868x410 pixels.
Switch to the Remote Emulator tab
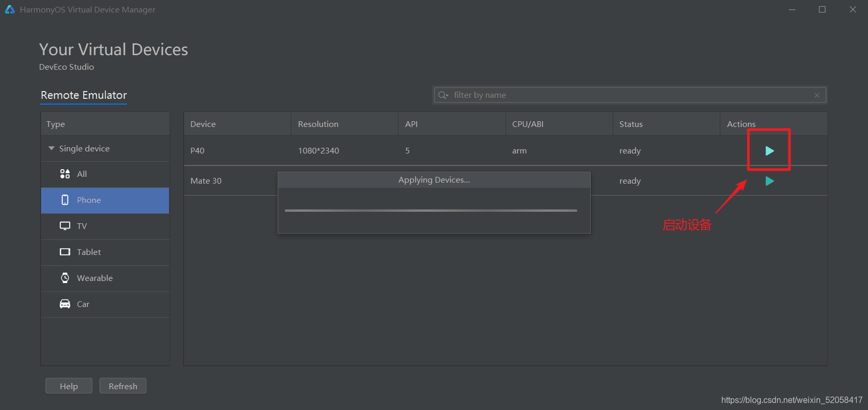84,95
